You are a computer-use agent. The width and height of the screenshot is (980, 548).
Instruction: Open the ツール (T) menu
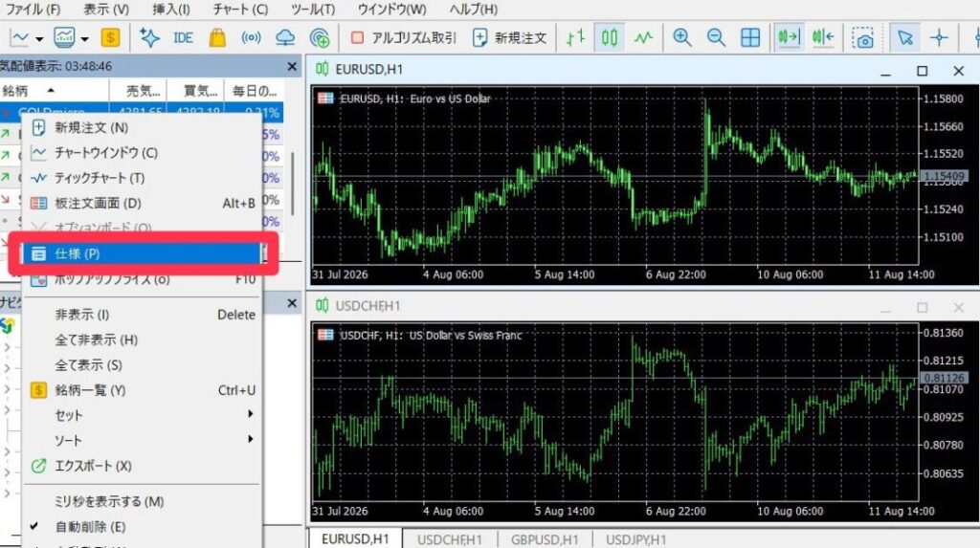pos(313,10)
